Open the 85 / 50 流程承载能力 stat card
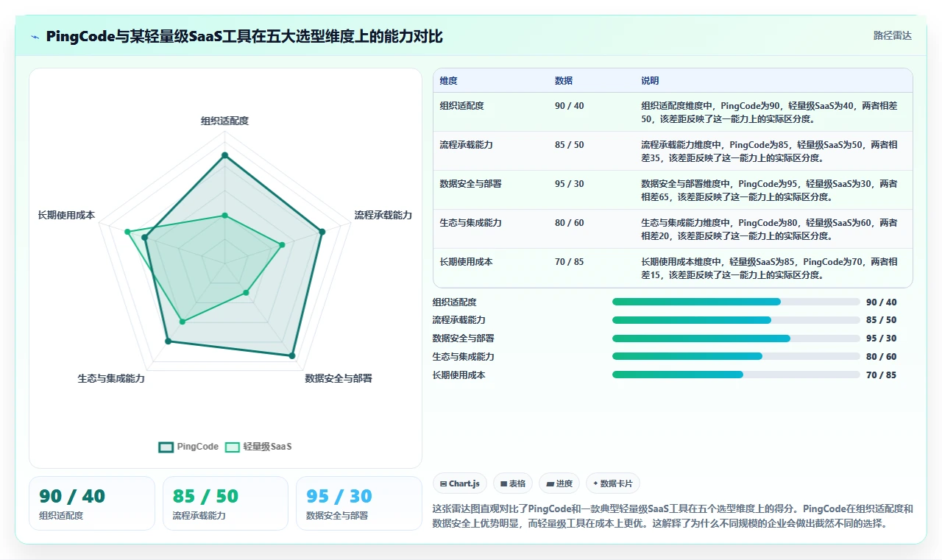Screen dimensions: 942x560 pyautogui.click(x=225, y=503)
